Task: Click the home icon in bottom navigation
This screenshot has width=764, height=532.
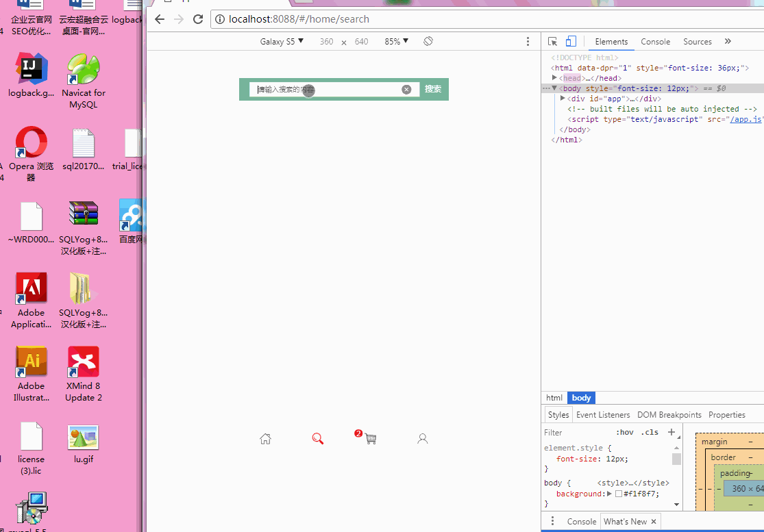Action: (265, 439)
